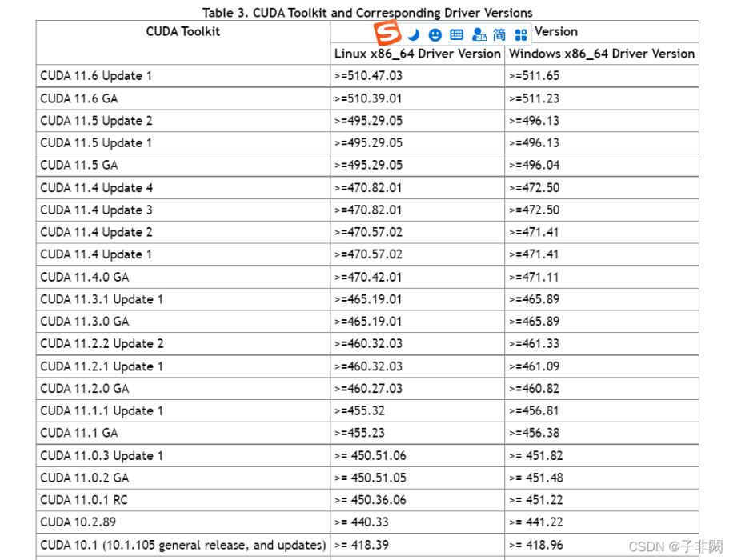Select the 'CUDA 11.5 GA' cell
Screen dimensions: 733x560
pyautogui.click(x=182, y=165)
